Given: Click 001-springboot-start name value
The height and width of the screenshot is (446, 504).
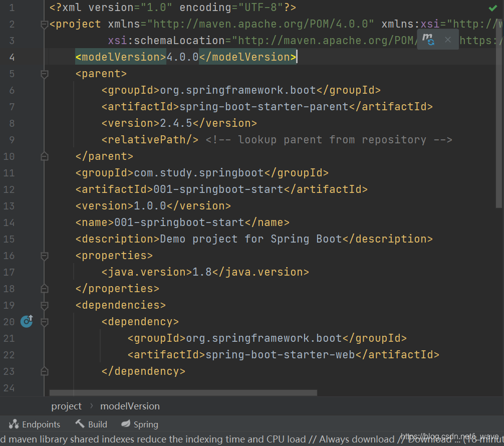Looking at the screenshot, I should [x=179, y=222].
